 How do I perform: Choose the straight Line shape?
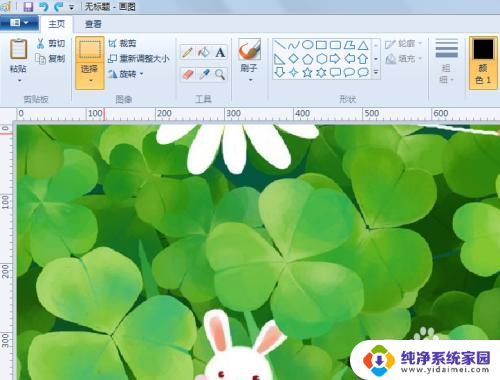279,45
